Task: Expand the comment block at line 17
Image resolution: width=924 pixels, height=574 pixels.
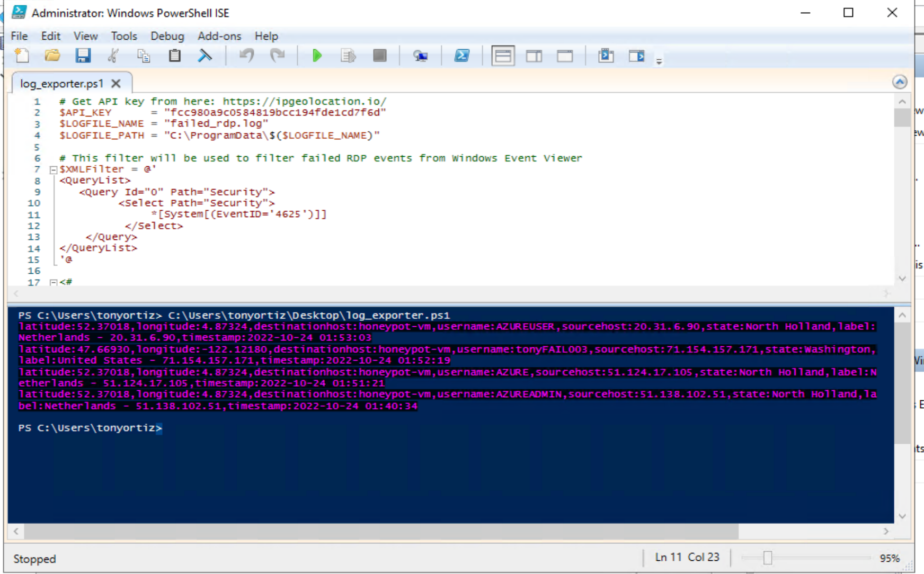Action: [52, 282]
